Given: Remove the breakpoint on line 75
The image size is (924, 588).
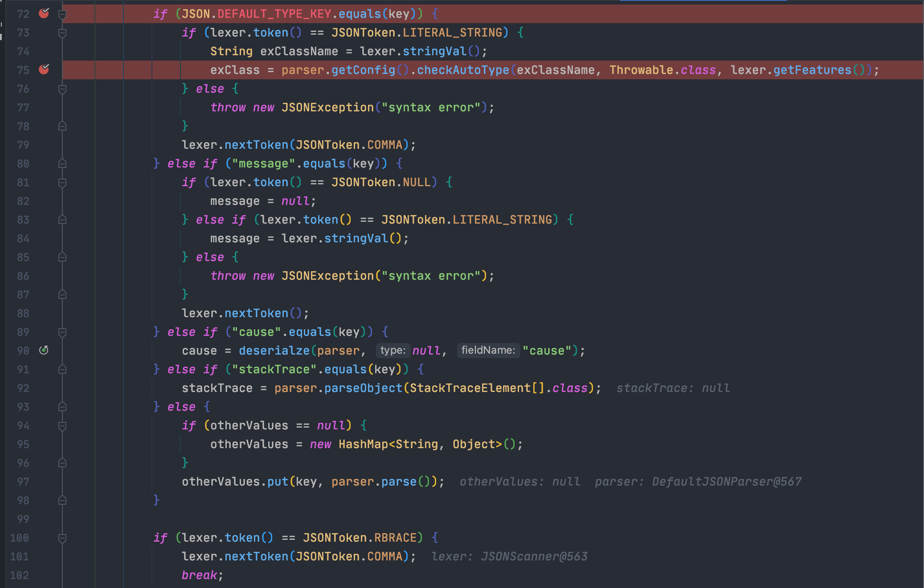Looking at the screenshot, I should pyautogui.click(x=44, y=69).
